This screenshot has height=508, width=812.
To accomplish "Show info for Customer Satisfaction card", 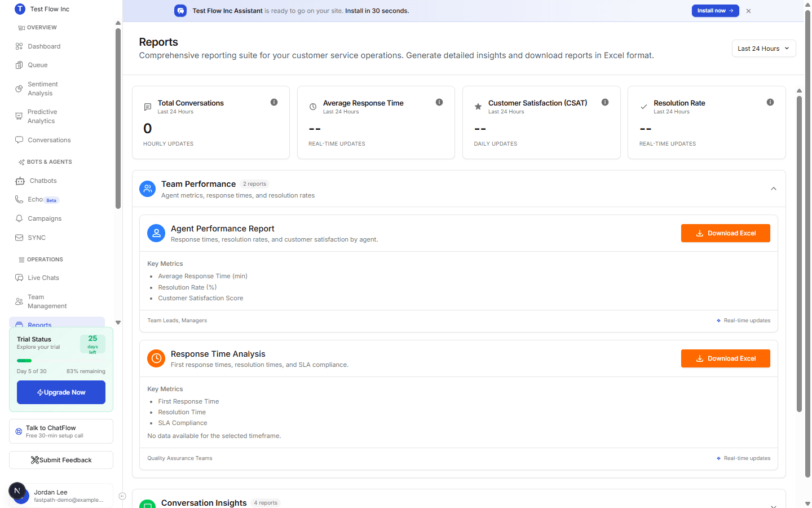I will pos(605,102).
